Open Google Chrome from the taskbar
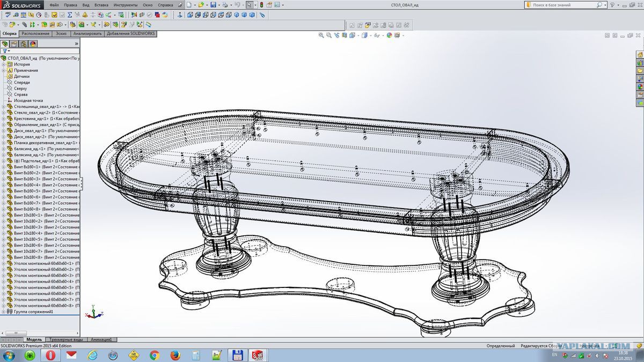Image resolution: width=644 pixels, height=362 pixels. (x=155, y=355)
